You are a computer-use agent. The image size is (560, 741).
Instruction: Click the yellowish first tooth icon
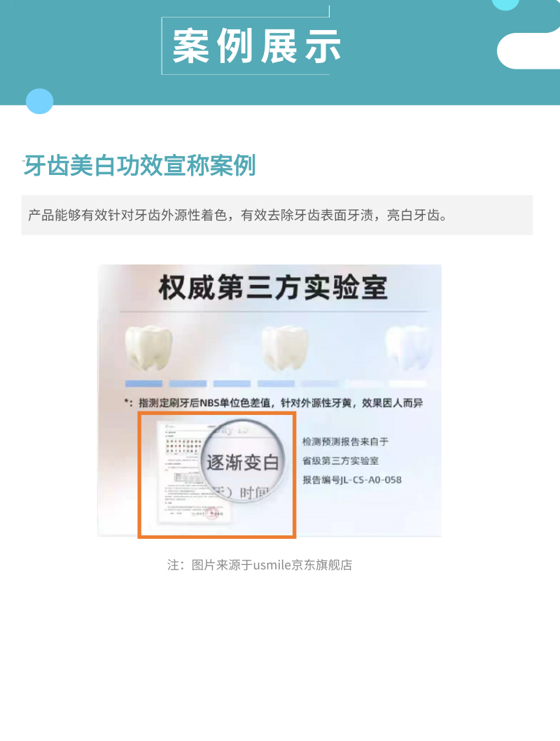coord(148,348)
